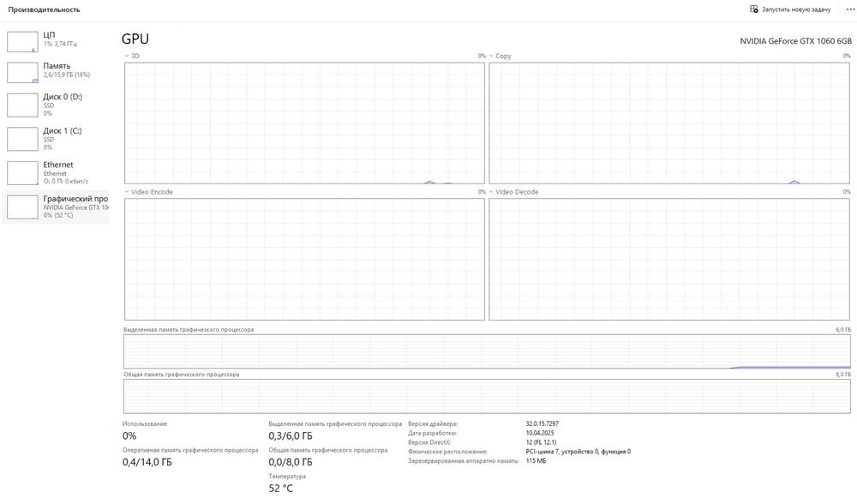Open Диск 0 (D:) performance view
The width and height of the screenshot is (857, 504).
[x=56, y=105]
